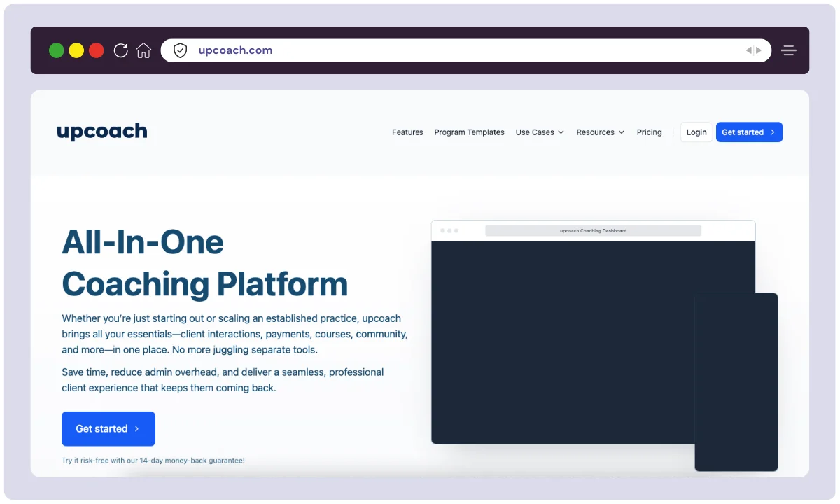The width and height of the screenshot is (840, 504).
Task: Click the shield security icon in address bar
Action: 181,50
